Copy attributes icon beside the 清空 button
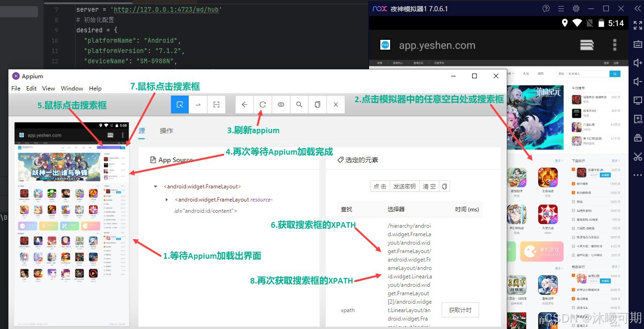The image size is (644, 329). [444, 186]
